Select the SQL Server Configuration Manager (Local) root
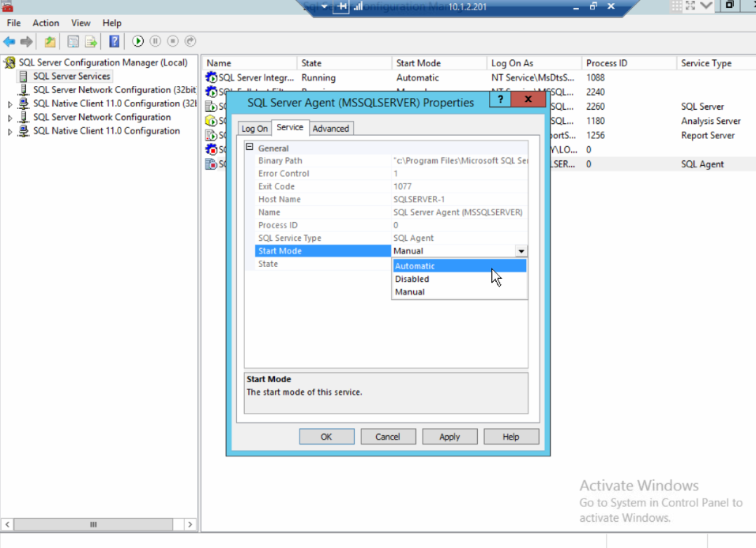756x548 pixels. click(x=103, y=62)
